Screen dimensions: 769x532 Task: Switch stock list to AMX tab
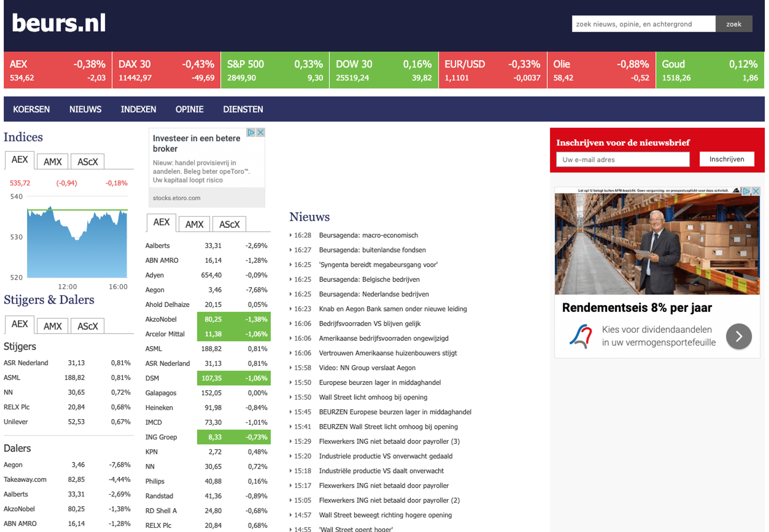pyautogui.click(x=194, y=224)
